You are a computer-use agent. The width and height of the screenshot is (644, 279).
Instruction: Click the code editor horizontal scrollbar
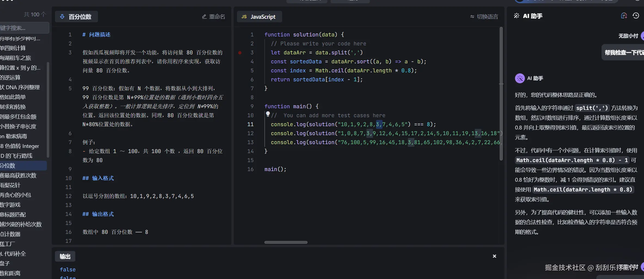[286, 242]
